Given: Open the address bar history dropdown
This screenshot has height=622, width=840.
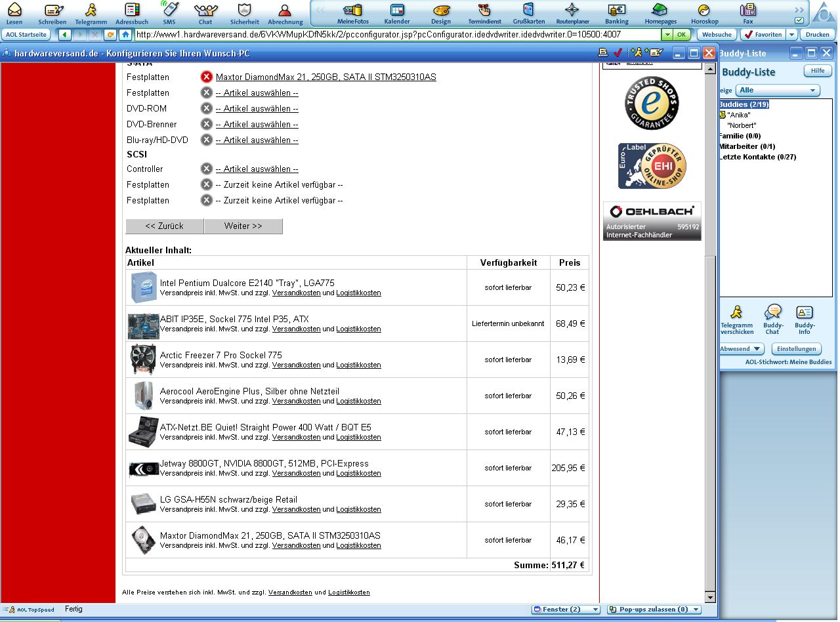Looking at the screenshot, I should tap(667, 34).
